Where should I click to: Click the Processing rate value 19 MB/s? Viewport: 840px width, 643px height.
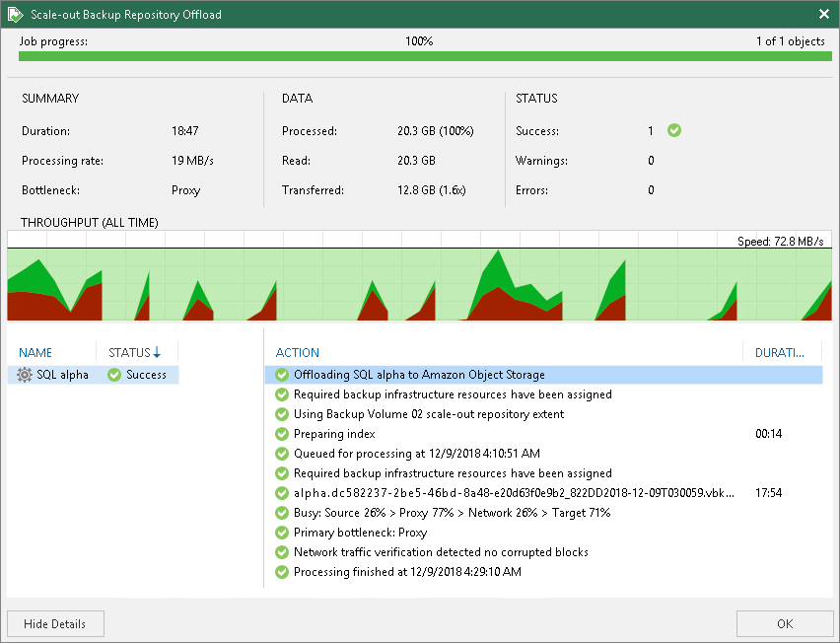pos(192,160)
